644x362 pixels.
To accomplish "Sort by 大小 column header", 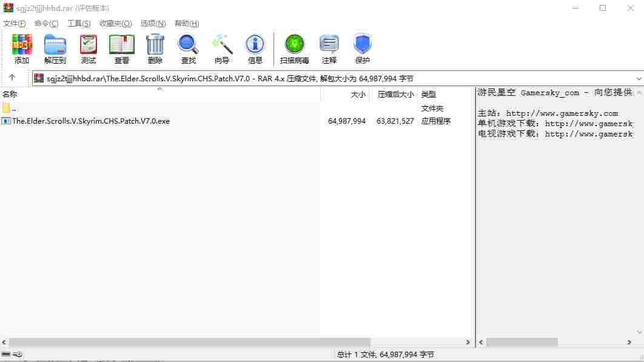I will (345, 95).
